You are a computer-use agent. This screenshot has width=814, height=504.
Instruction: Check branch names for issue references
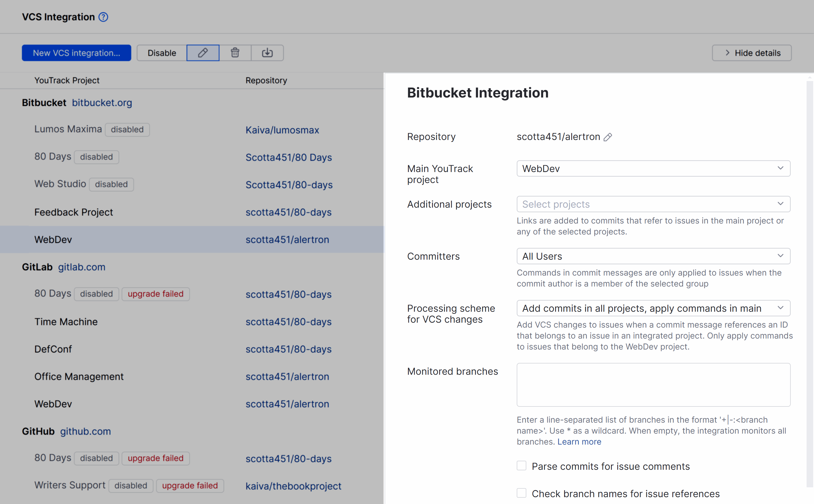pos(521,493)
